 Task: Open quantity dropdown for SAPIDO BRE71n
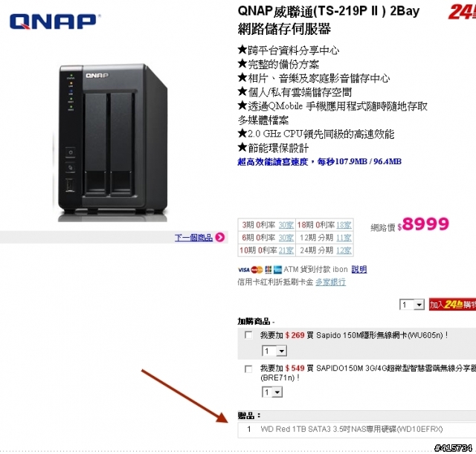coord(272,392)
